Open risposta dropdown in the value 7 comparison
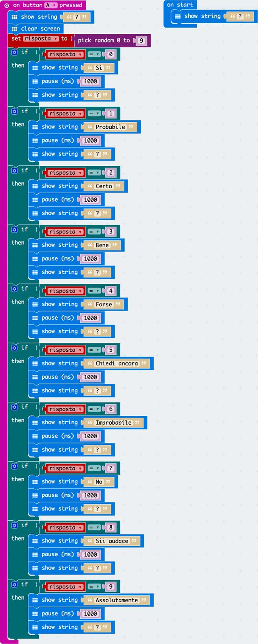 click(x=65, y=469)
